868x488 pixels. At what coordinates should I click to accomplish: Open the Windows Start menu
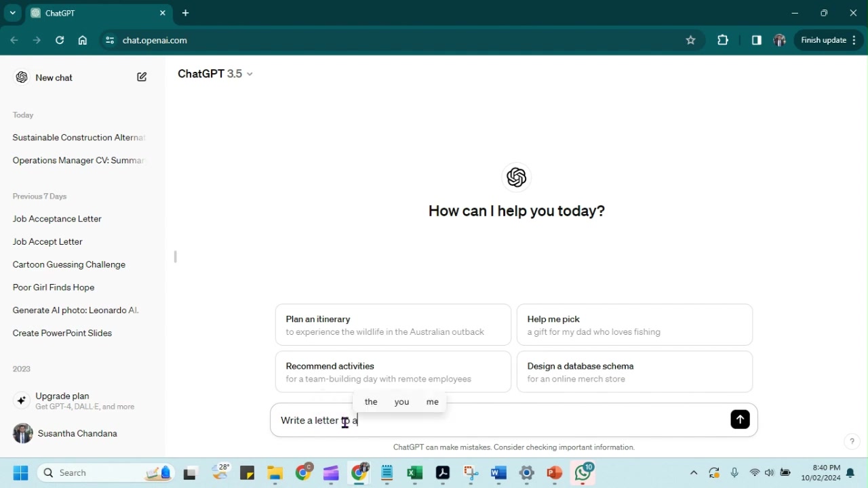pyautogui.click(x=20, y=472)
